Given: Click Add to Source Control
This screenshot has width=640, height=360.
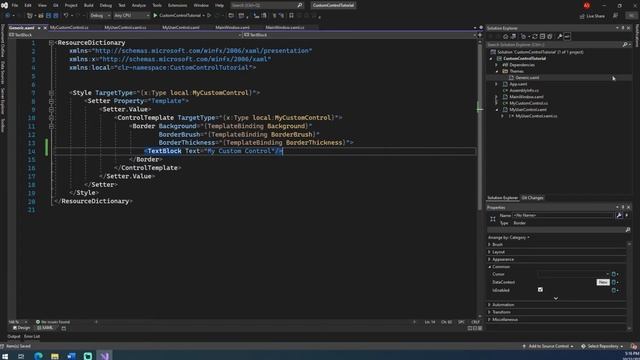Looking at the screenshot, I should [x=548, y=346].
